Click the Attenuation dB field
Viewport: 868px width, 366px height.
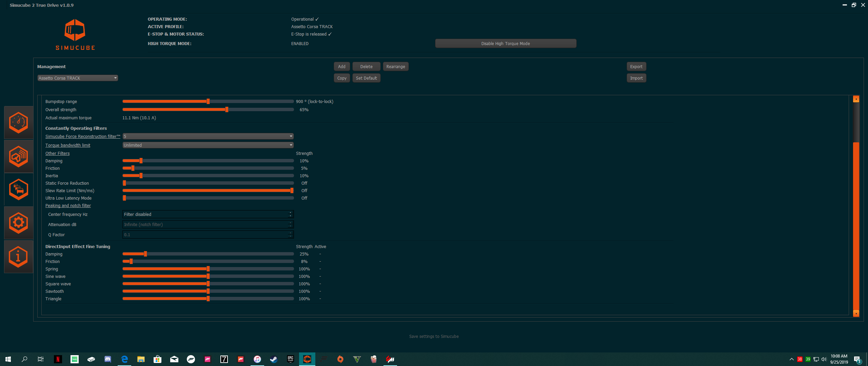click(208, 224)
